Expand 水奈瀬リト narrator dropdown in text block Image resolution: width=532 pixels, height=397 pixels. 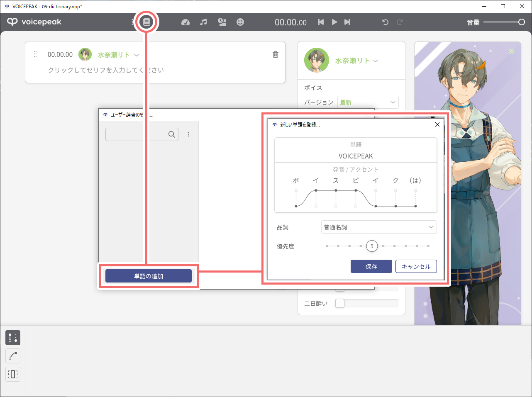pos(118,55)
